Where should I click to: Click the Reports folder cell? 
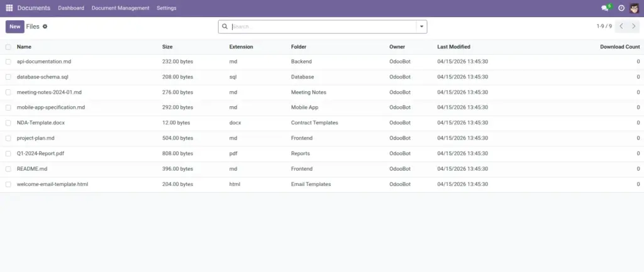300,153
